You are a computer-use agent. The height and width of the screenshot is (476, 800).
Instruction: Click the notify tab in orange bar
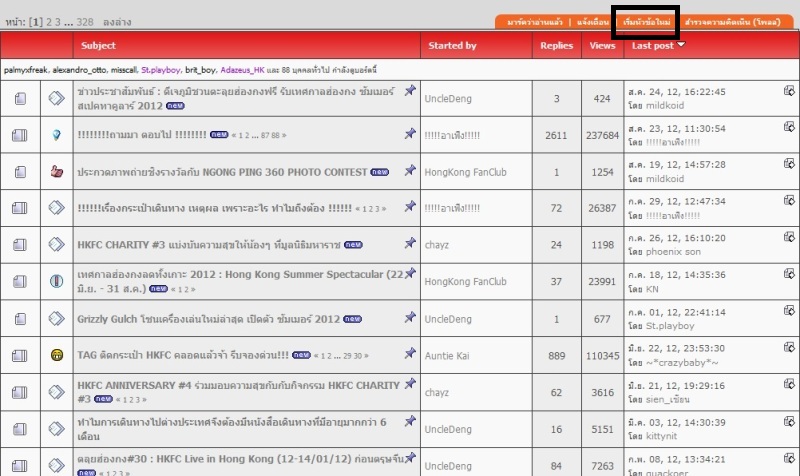tap(593, 22)
